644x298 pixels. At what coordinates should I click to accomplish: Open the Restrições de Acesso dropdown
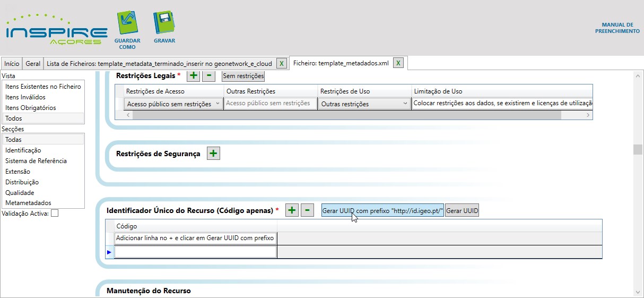218,104
